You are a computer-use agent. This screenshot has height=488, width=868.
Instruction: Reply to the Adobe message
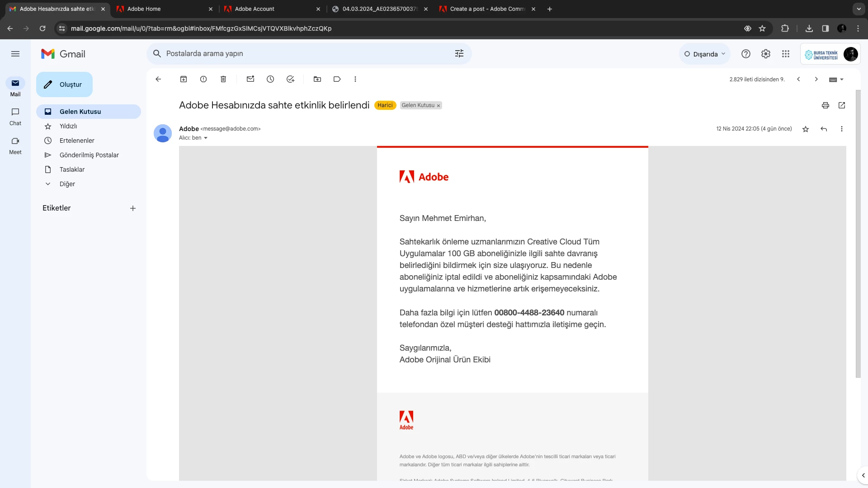(x=824, y=129)
